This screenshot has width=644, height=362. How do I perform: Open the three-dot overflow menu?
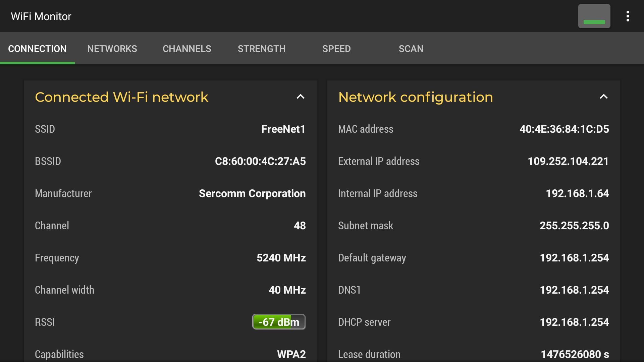tap(628, 16)
